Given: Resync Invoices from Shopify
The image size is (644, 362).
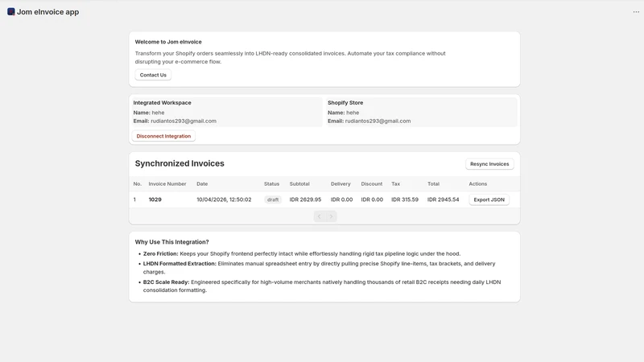Looking at the screenshot, I should point(489,164).
